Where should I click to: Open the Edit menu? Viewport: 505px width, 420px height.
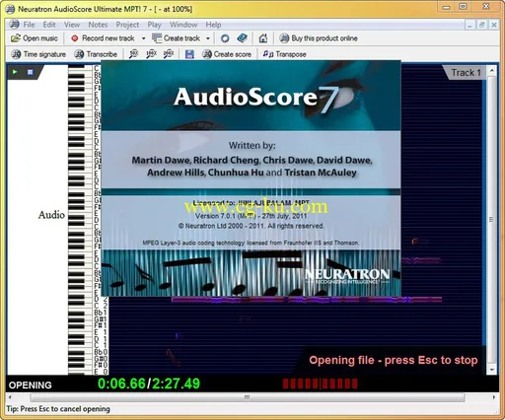pyautogui.click(x=49, y=25)
